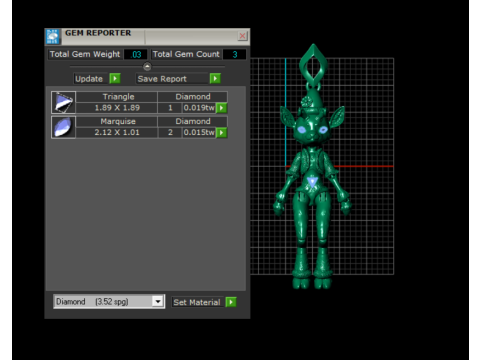
Task: Click the 0.015tw weight cell
Action: (x=199, y=132)
